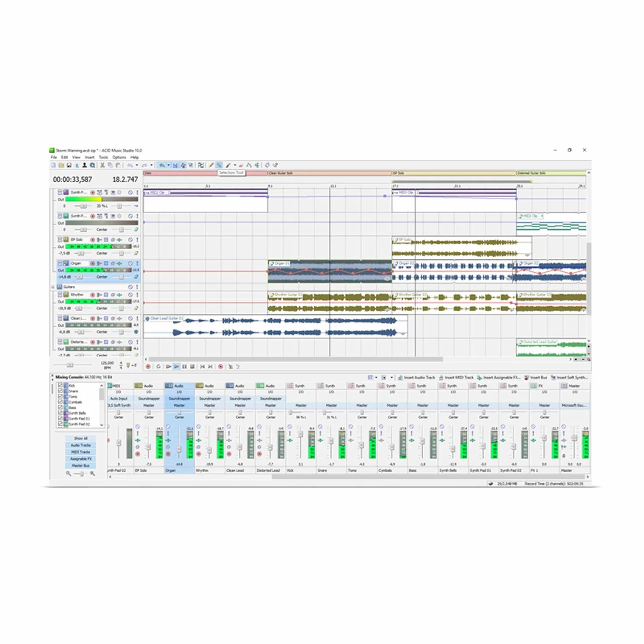The height and width of the screenshot is (644, 644).
Task: Click the Undo arrow icon
Action: [x=130, y=165]
